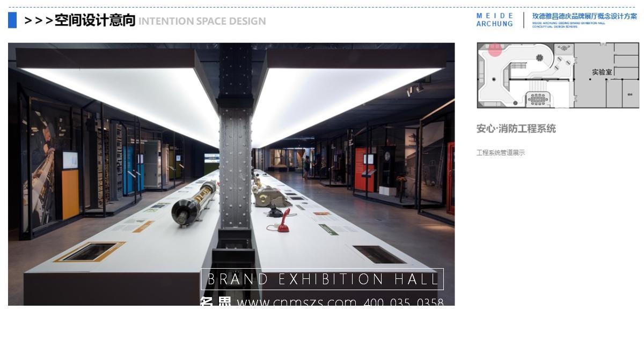The height and width of the screenshot is (362, 644).
Task: Click the 工程系统管道展示 description text
Action: (501, 153)
